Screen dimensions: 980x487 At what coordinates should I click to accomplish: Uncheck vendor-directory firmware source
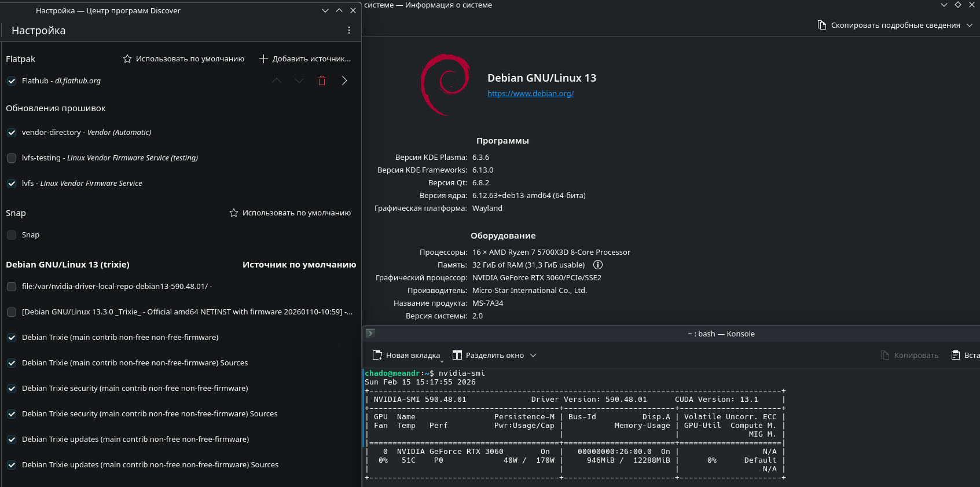12,133
